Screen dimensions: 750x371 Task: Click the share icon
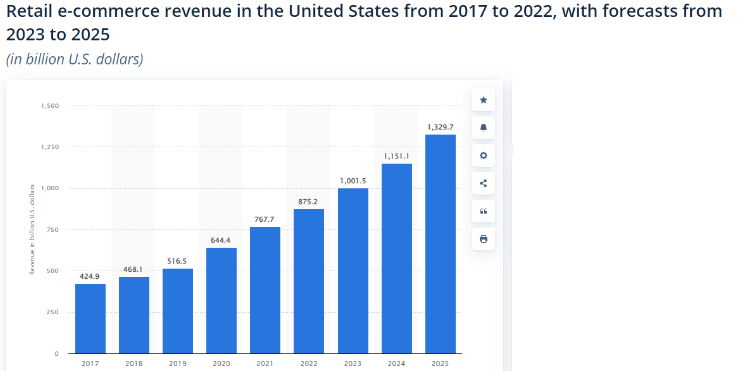coord(483,183)
